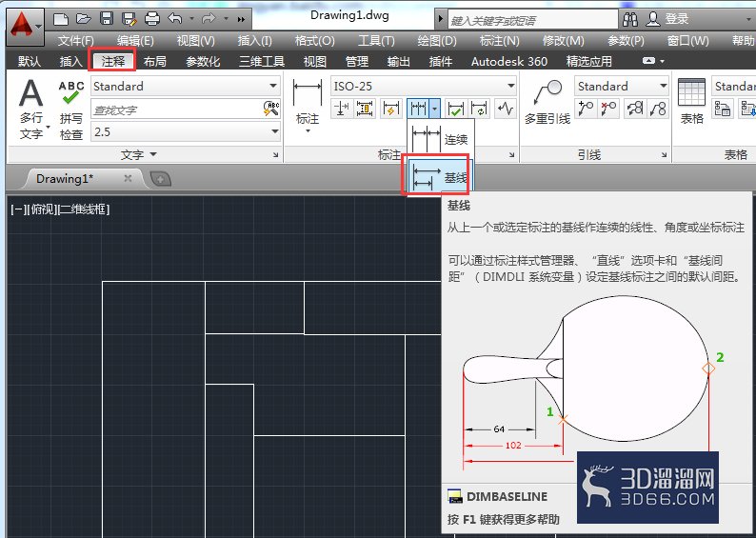Click the Save As icon with pencil
756x538 pixels.
pyautogui.click(x=129, y=19)
